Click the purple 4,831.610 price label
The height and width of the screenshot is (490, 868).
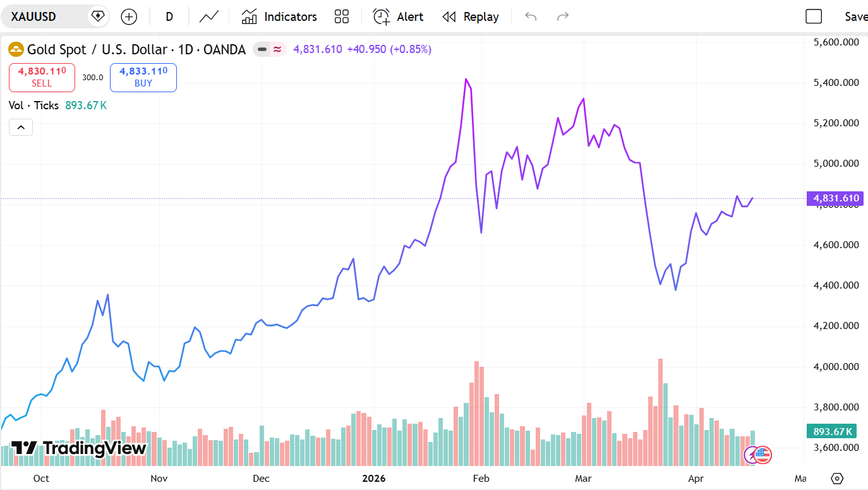[835, 198]
